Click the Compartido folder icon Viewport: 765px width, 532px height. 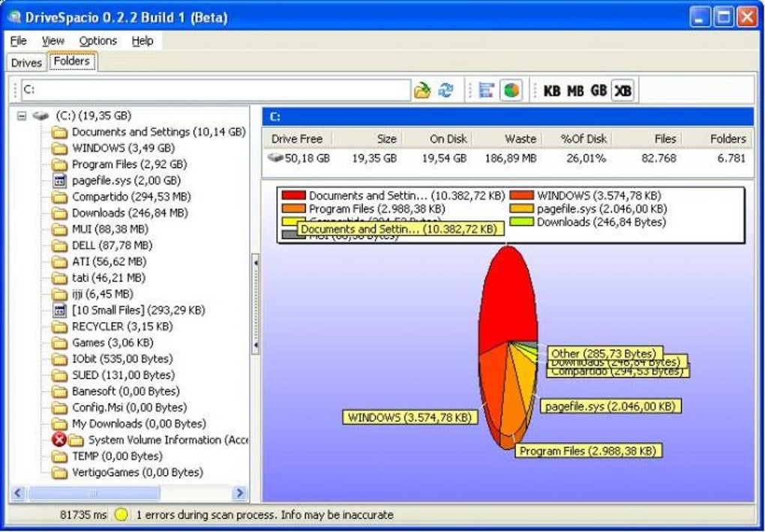(59, 197)
